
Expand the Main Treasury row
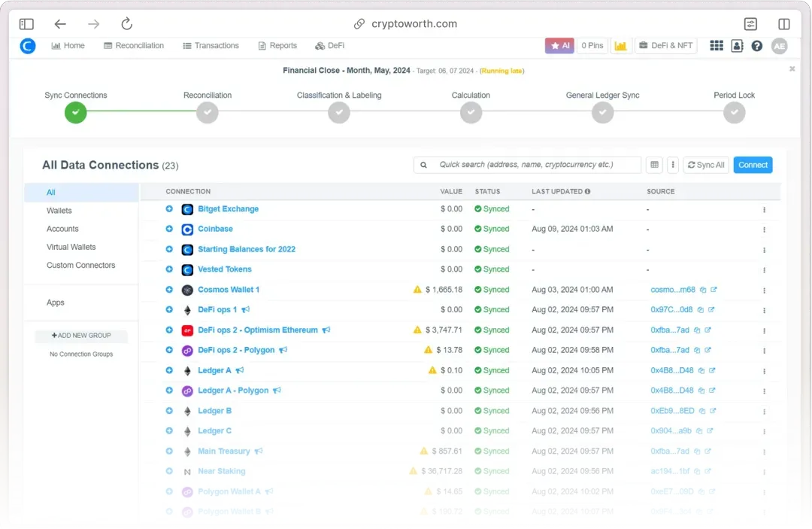(x=169, y=451)
